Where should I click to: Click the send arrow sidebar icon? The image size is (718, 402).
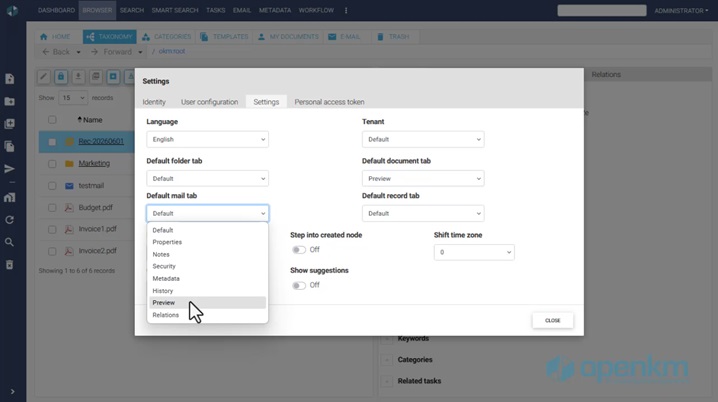pos(9,169)
